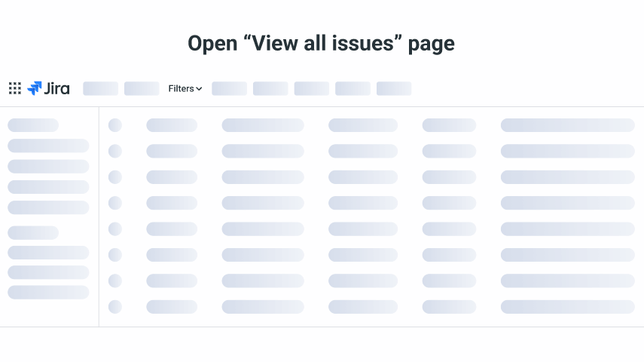Expand the Filters chevron arrow
644x362 pixels.
click(x=199, y=89)
